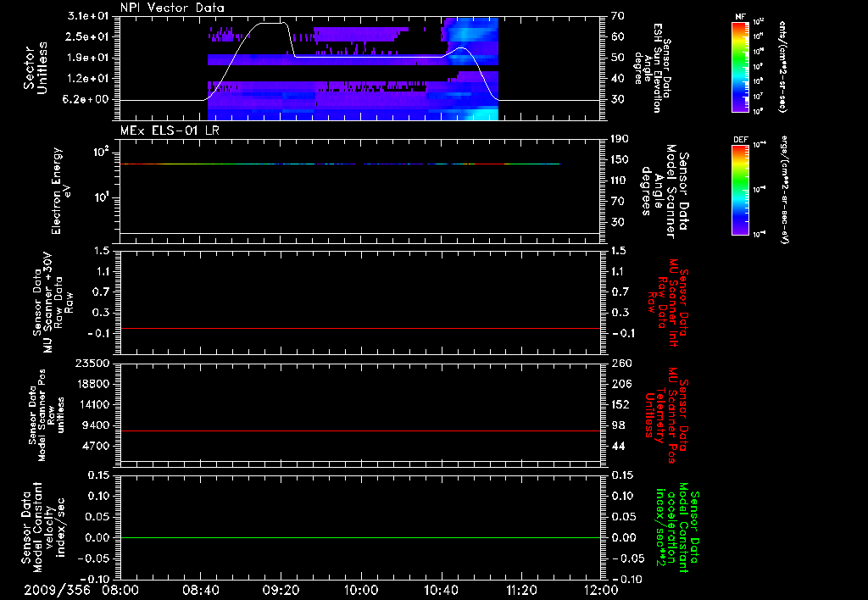
Task: Select the "NPI Vector Data" panel title
Action: (172, 8)
